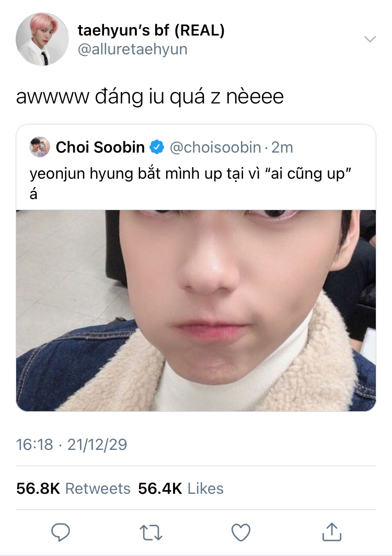Viewport: 392px width, 556px height.
Task: Open taehyun's bf profile avatar
Action: click(42, 39)
